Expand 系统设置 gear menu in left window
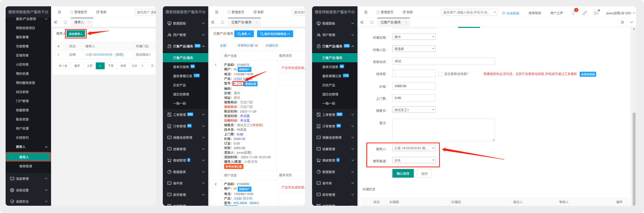644x213 pixels. (x=28, y=190)
